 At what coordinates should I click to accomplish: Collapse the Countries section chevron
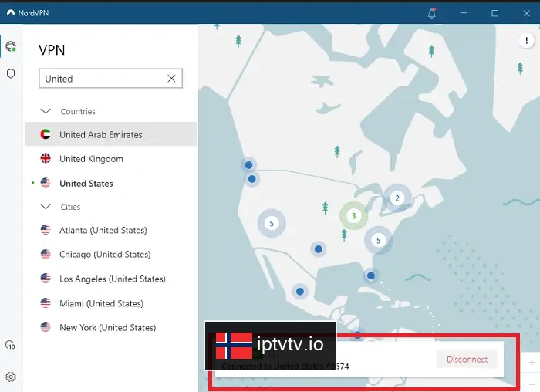pos(46,111)
